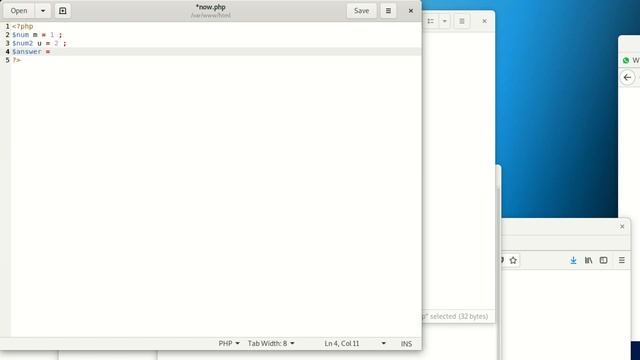The width and height of the screenshot is (640, 360).
Task: Click the gedit title now.php in the header bar
Action: (211, 7)
